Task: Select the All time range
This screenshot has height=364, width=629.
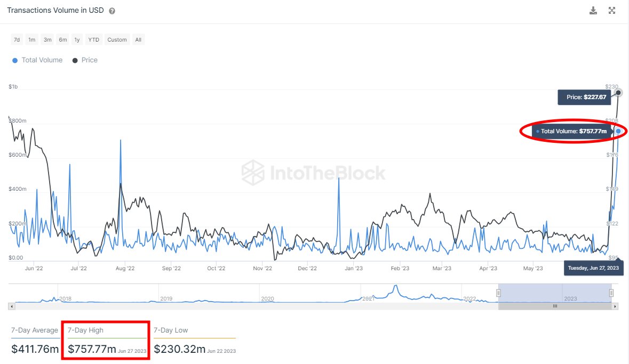Action: pyautogui.click(x=138, y=39)
